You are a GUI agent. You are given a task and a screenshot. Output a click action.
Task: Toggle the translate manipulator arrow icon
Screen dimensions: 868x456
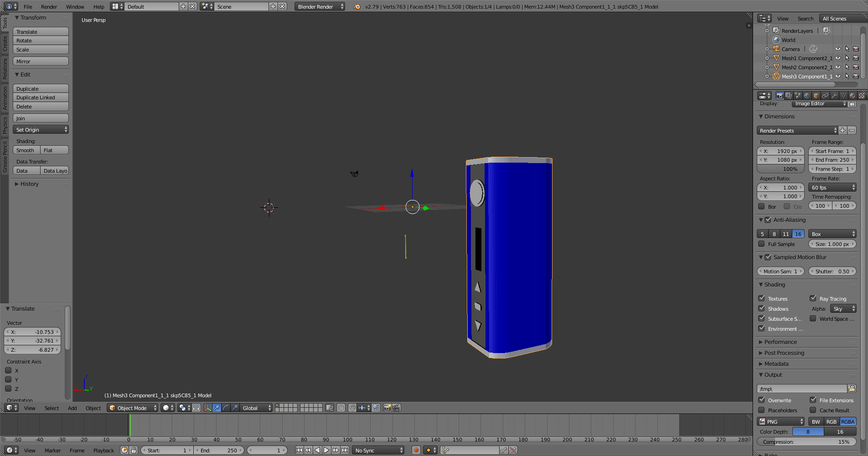point(217,408)
